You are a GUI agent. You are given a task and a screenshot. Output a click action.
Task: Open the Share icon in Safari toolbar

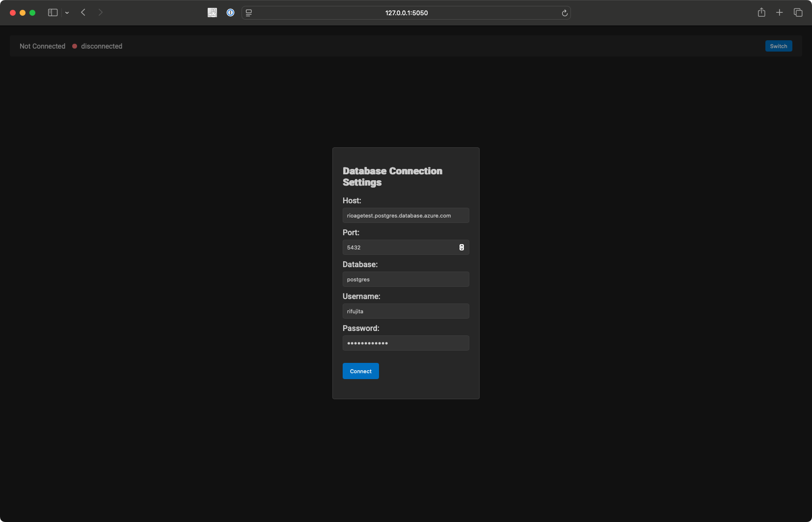coord(761,12)
